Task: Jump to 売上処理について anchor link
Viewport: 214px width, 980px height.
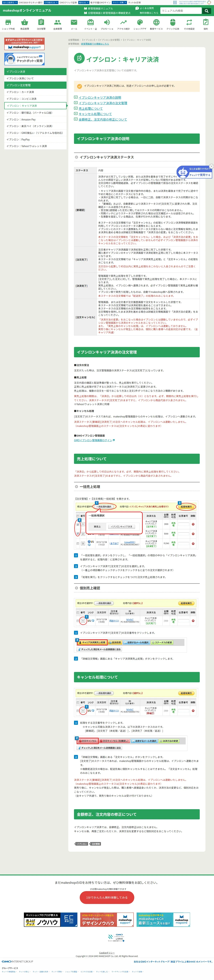Action: 90,109
